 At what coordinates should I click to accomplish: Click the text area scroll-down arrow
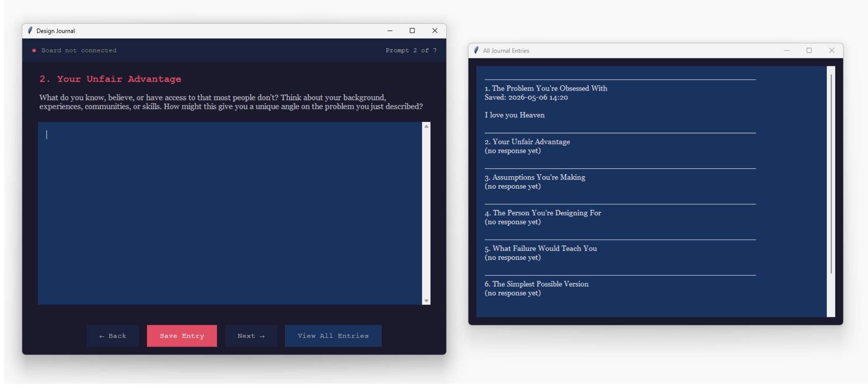pos(426,301)
